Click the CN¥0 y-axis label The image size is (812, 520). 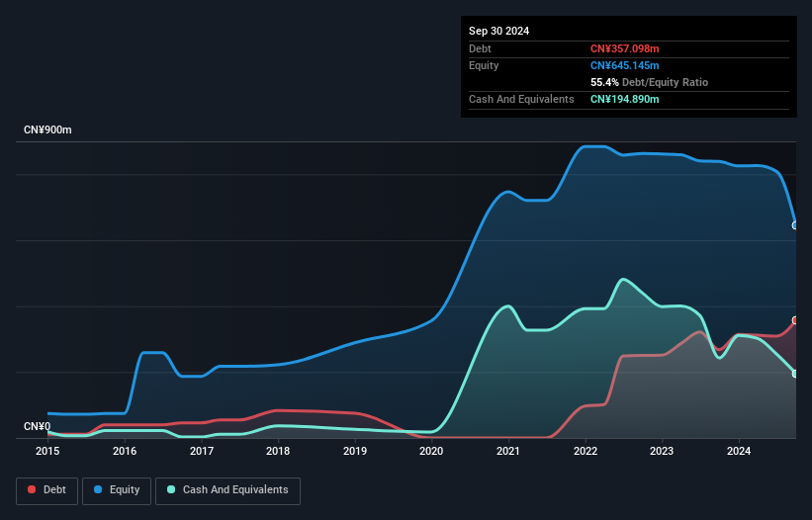(x=38, y=426)
